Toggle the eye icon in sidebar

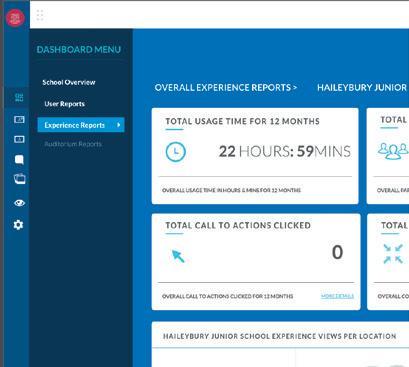click(19, 203)
